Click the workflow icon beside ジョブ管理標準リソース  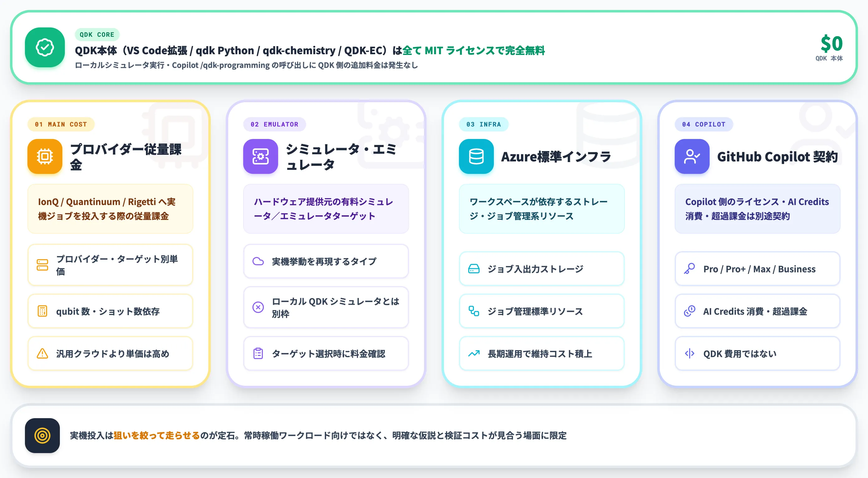(x=474, y=311)
